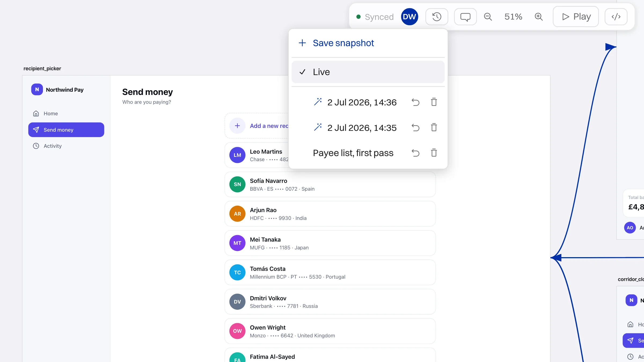Select Owen Wright recipient card
This screenshot has height=362, width=644.
330,331
